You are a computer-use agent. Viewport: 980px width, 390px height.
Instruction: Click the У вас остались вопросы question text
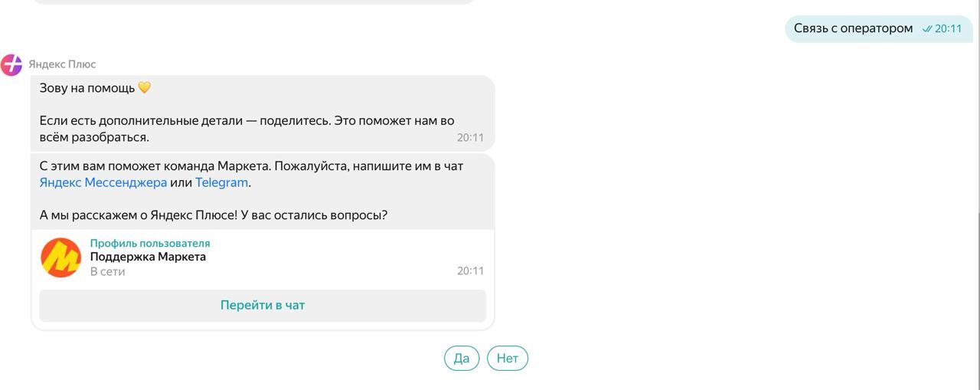click(314, 215)
